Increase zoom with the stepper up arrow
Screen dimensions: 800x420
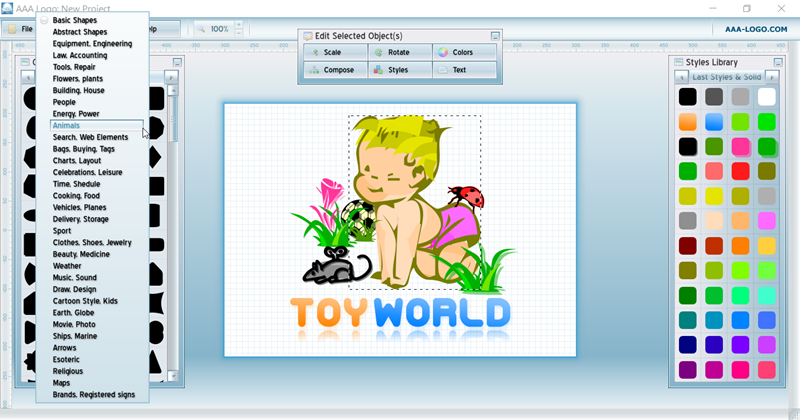pyautogui.click(x=238, y=25)
